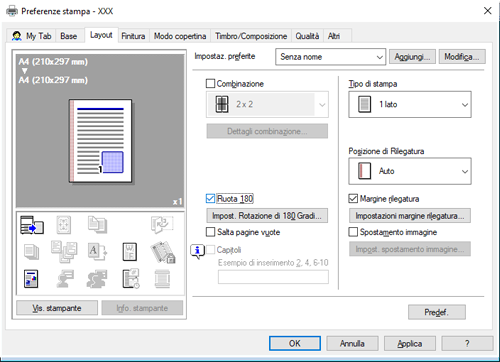
Task: Open the Tipo di stampa dropdown
Action: (410, 104)
